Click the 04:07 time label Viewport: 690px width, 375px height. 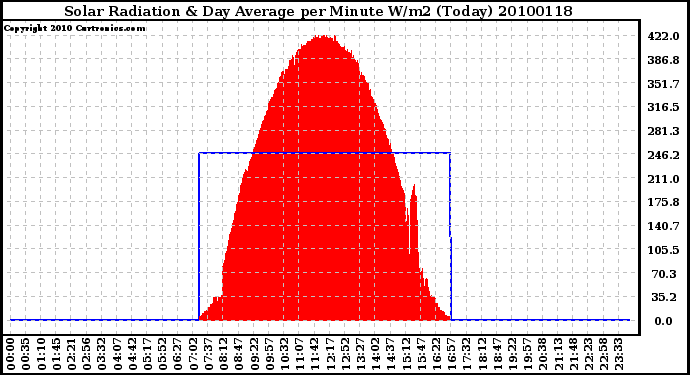[117, 354]
